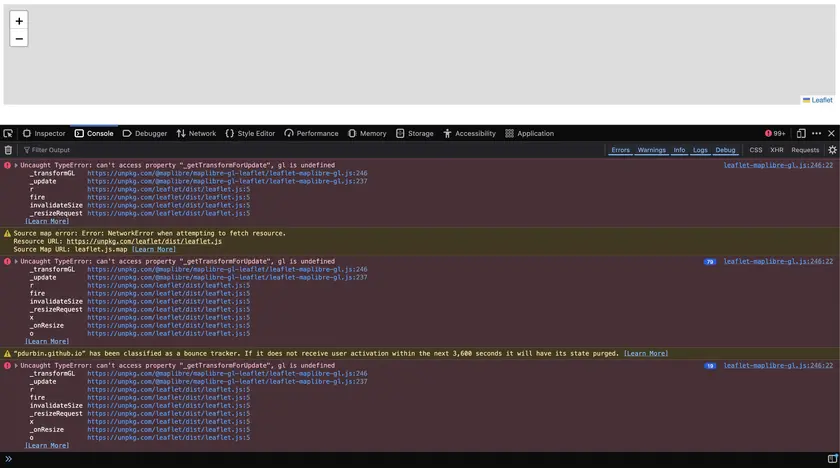Screen dimensions: 840x468
Task: Collapse the second Uncaught TypeError stack trace
Action: click(x=16, y=262)
